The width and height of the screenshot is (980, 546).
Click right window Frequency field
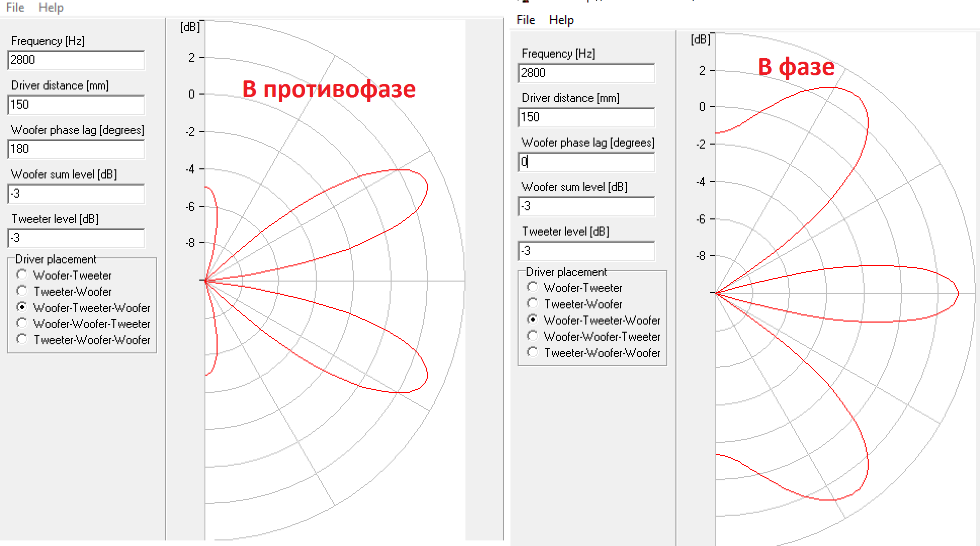(x=586, y=73)
